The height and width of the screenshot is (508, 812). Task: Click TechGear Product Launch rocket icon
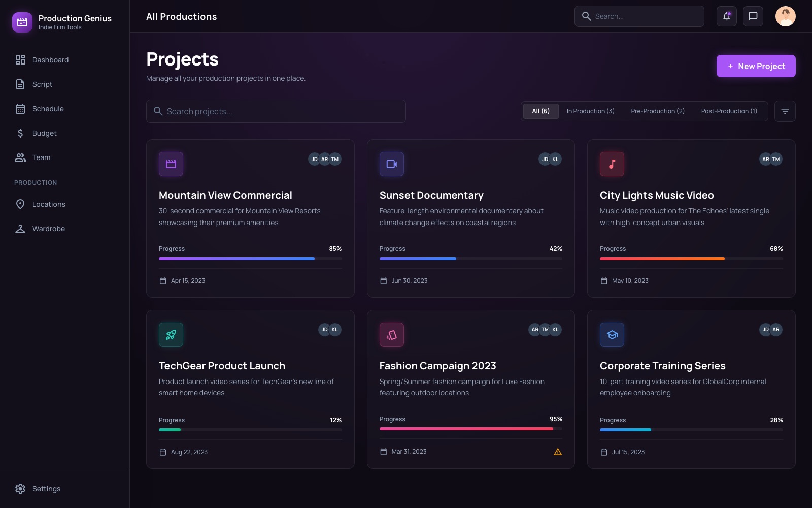coord(171,335)
